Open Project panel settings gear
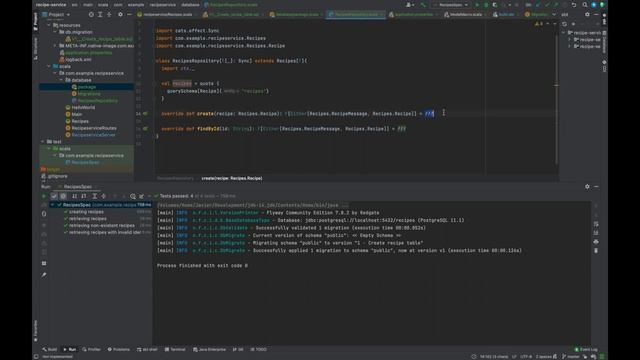Image resolution: width=640 pixels, height=360 pixels. click(120, 14)
